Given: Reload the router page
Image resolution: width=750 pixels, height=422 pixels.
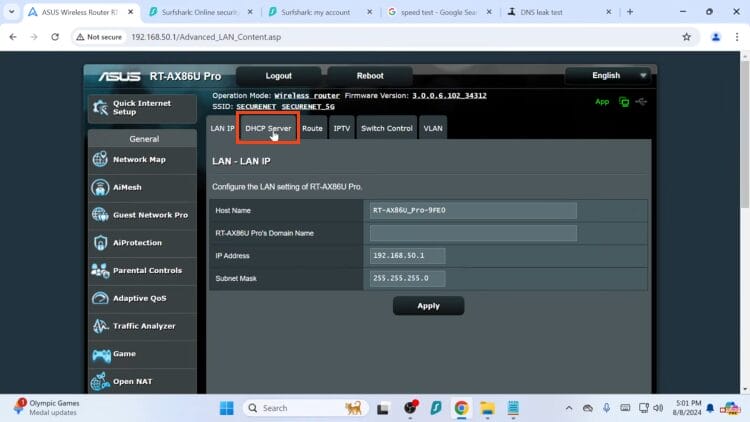Looking at the screenshot, I should pyautogui.click(x=55, y=37).
